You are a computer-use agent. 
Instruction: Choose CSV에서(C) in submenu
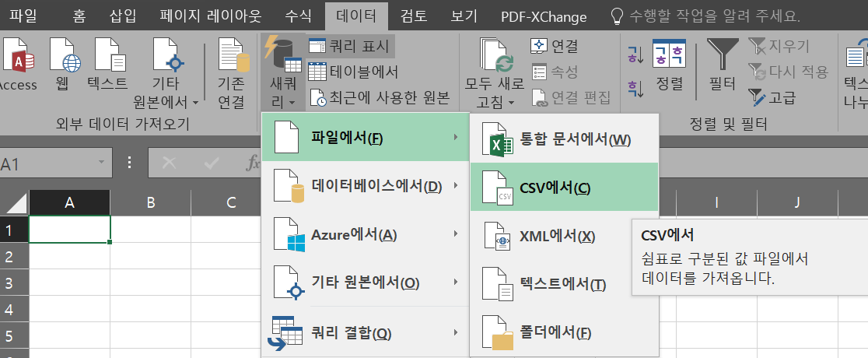(564, 188)
